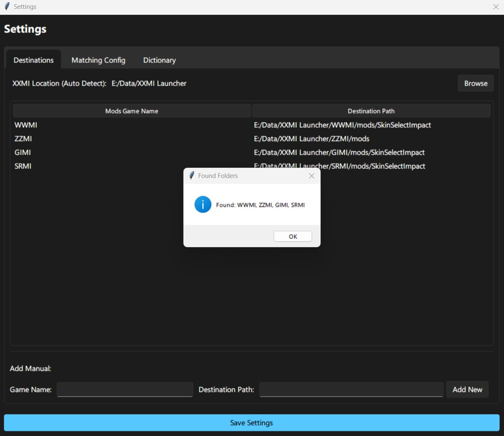This screenshot has height=436, width=504.
Task: Click the feather icon on the Found Folders dialog
Action: tap(192, 176)
